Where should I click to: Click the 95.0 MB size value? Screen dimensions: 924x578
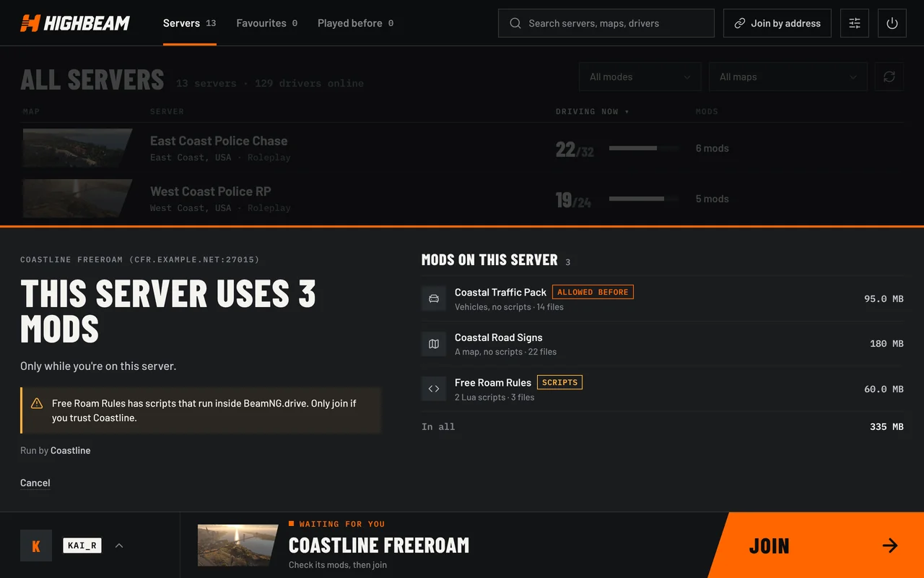pyautogui.click(x=884, y=298)
